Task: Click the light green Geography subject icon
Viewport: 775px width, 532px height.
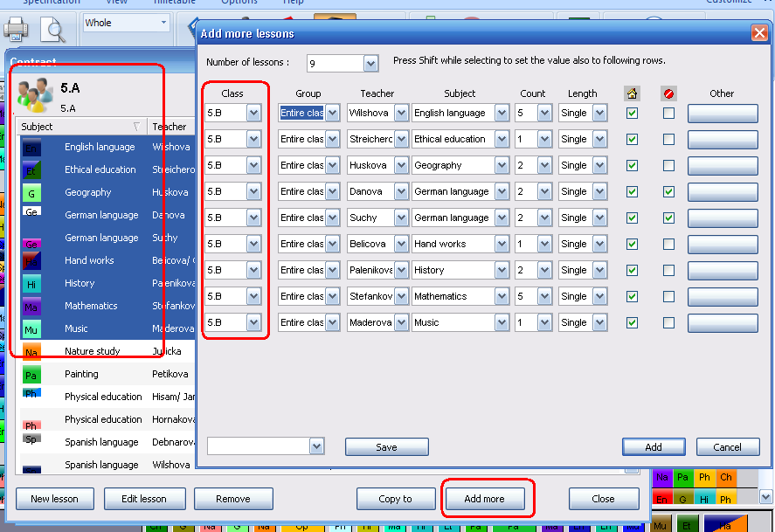Action: 31,192
